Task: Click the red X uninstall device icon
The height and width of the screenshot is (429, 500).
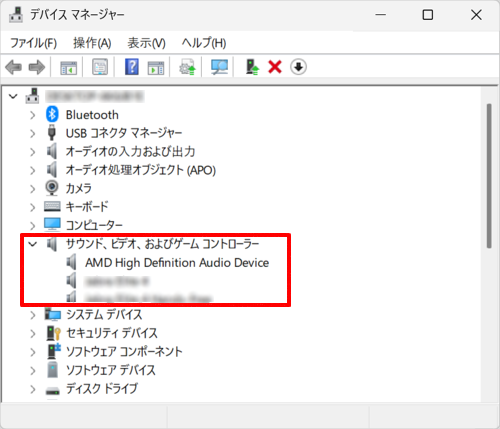Action: [275, 67]
